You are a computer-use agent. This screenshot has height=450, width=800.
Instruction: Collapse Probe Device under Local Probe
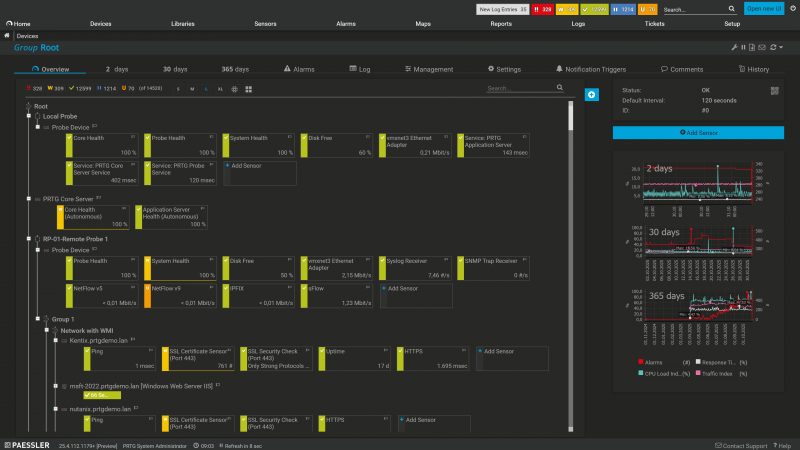[38, 127]
